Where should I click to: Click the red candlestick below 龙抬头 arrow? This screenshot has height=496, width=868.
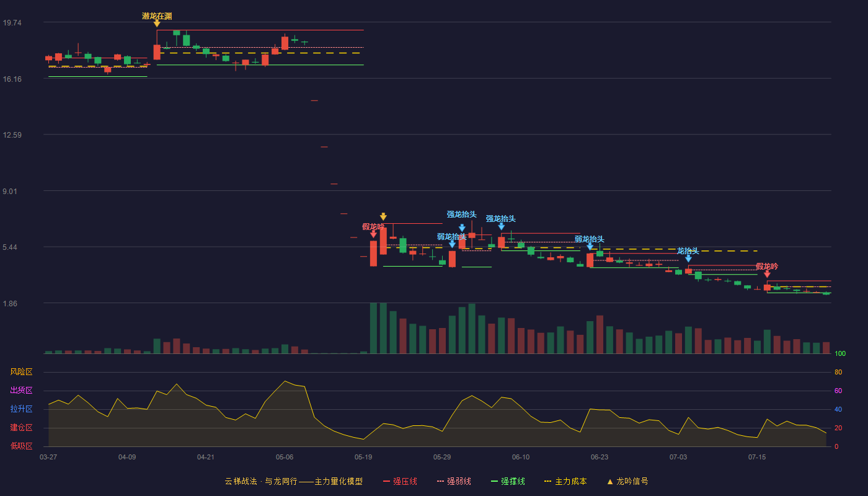(688, 271)
